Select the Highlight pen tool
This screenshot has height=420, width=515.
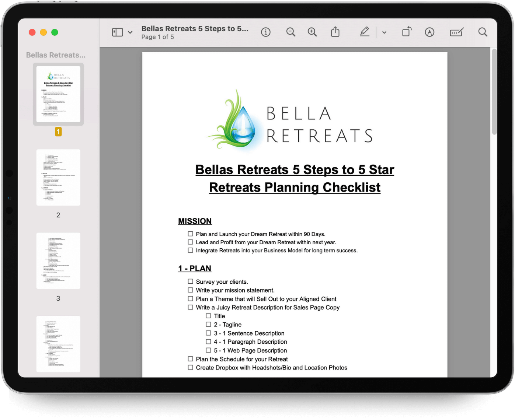[x=365, y=32]
